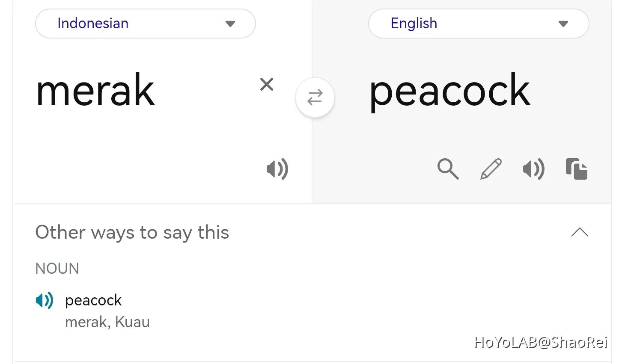
Task: Play audio of the English translation
Action: click(533, 169)
